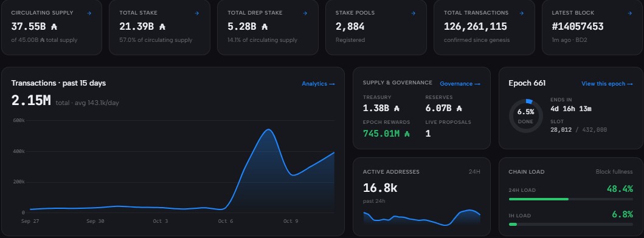Open Total Transactions arrow icon
644x238 pixels.
click(522, 13)
